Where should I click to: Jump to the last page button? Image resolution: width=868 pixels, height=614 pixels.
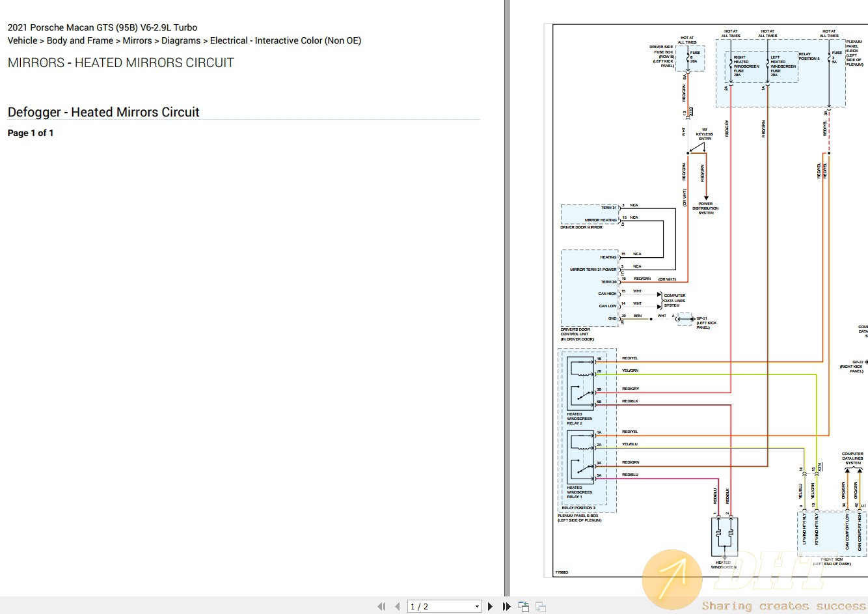(x=506, y=606)
